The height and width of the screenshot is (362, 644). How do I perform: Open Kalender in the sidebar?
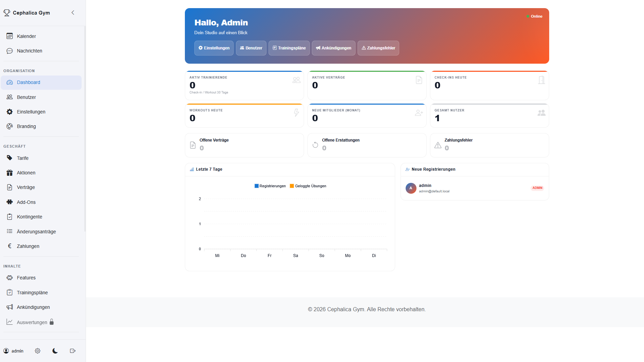point(41,36)
